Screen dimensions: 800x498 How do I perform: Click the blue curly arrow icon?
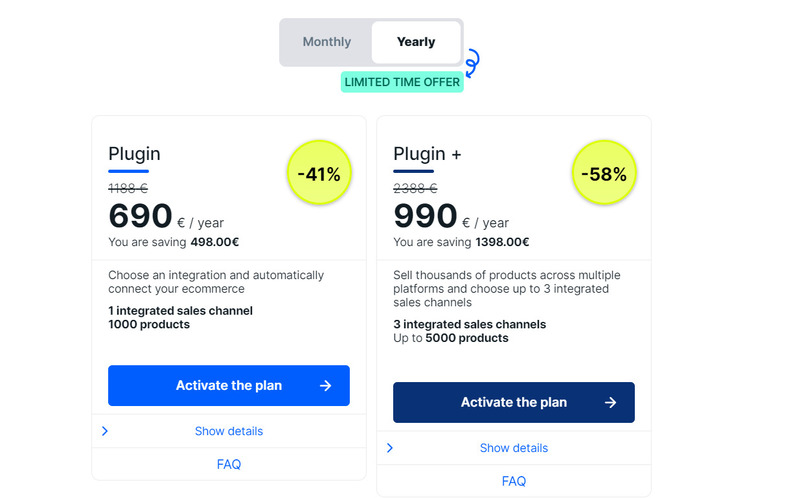[472, 63]
